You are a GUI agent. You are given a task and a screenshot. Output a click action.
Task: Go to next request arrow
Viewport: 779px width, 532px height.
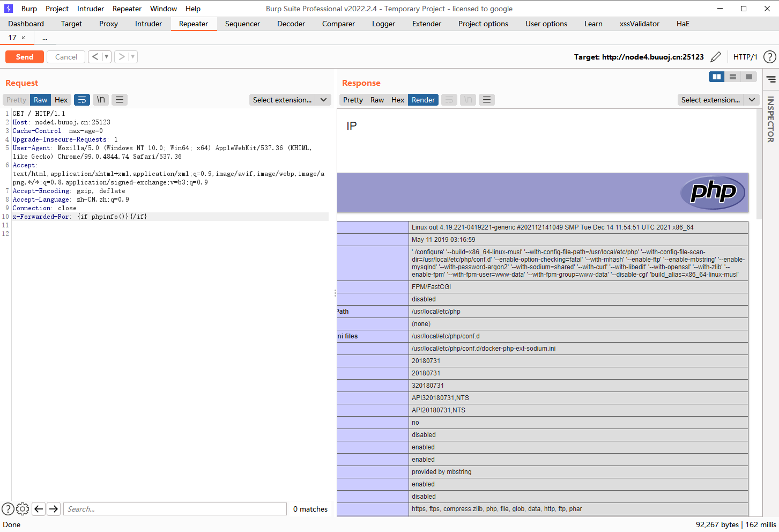122,57
